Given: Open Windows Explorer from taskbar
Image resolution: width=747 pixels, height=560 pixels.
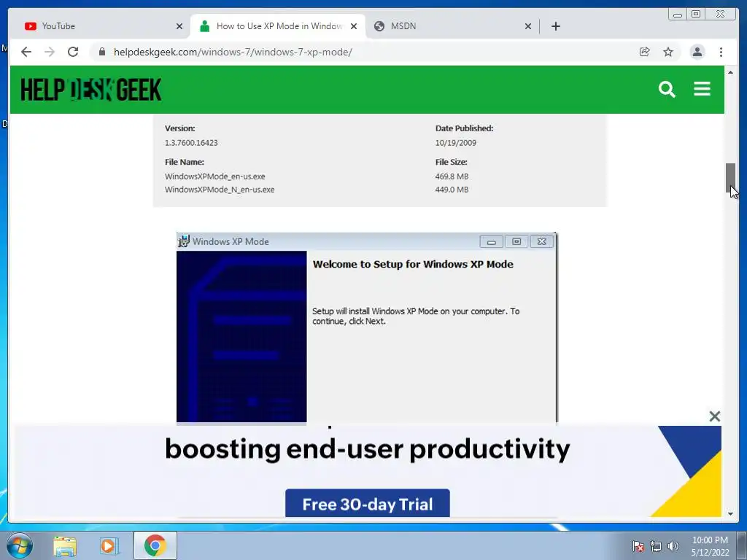Looking at the screenshot, I should coord(65,545).
